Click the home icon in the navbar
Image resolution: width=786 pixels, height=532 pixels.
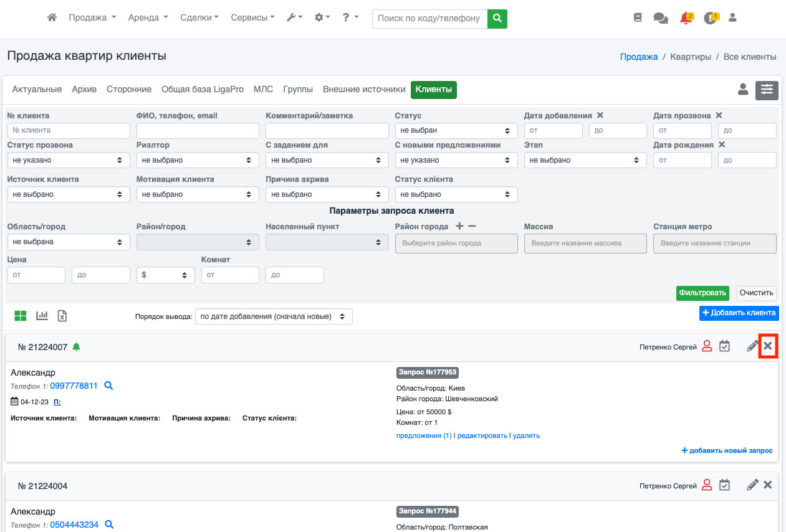[x=52, y=18]
